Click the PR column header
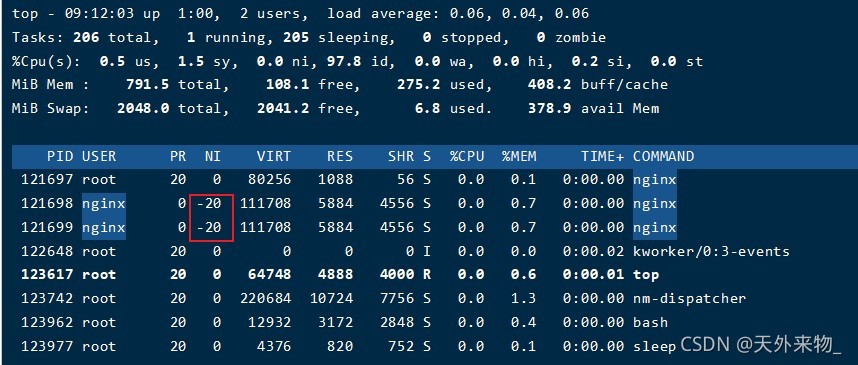 click(x=178, y=157)
